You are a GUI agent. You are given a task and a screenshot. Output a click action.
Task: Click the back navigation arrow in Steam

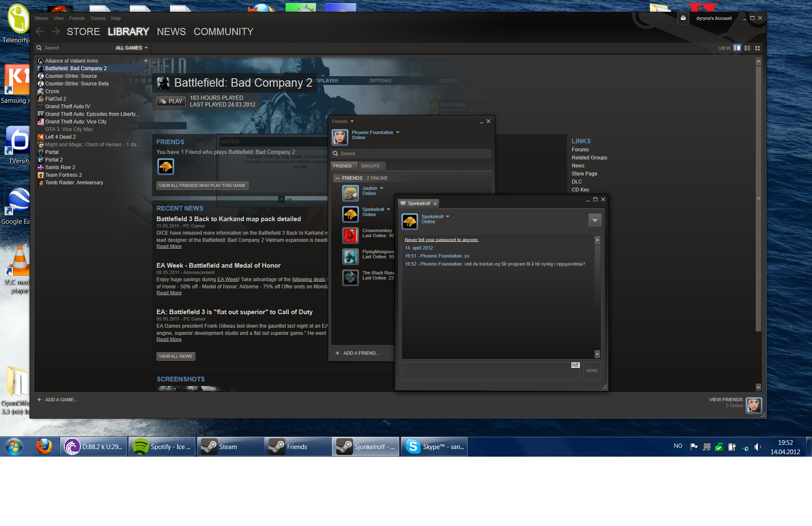pos(40,32)
